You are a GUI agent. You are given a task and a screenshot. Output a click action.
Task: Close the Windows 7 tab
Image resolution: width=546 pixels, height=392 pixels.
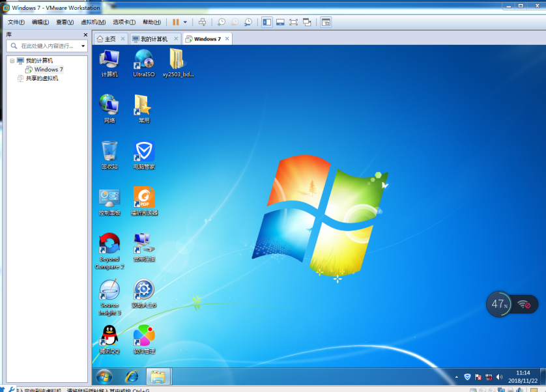pos(227,38)
